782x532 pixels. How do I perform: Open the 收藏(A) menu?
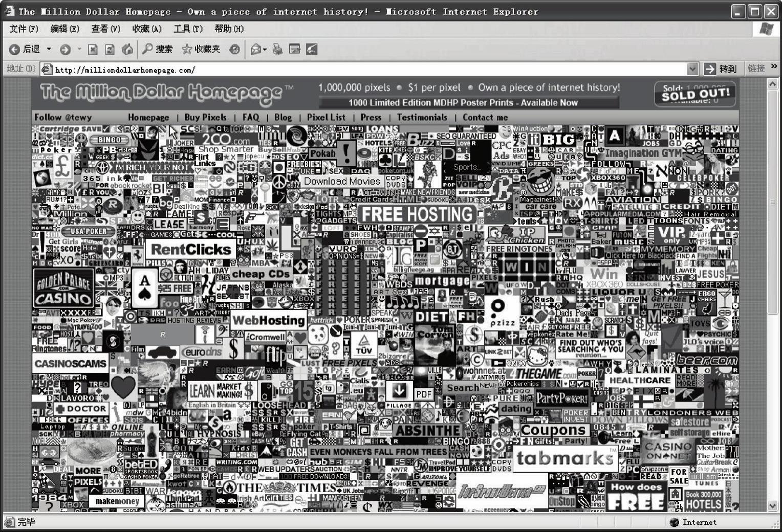(x=147, y=29)
